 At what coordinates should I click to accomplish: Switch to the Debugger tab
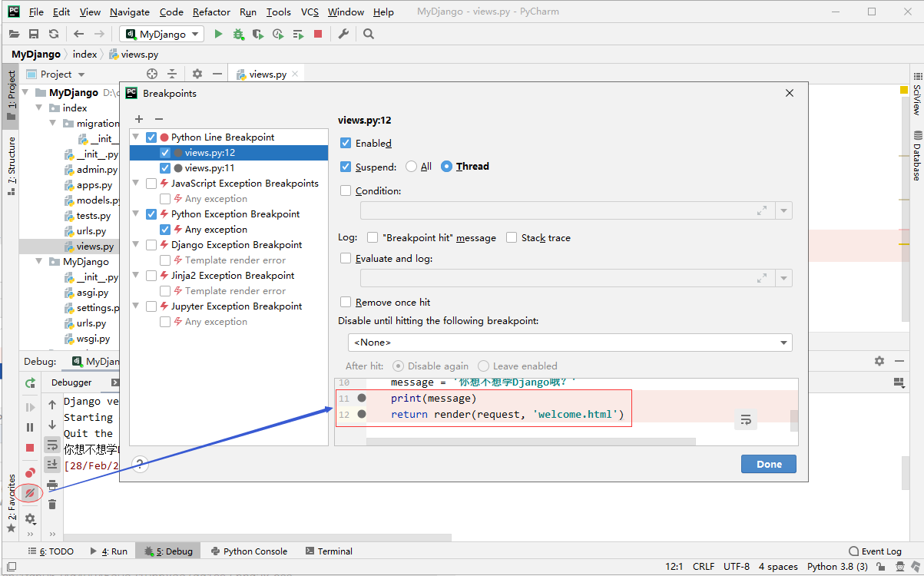[71, 382]
